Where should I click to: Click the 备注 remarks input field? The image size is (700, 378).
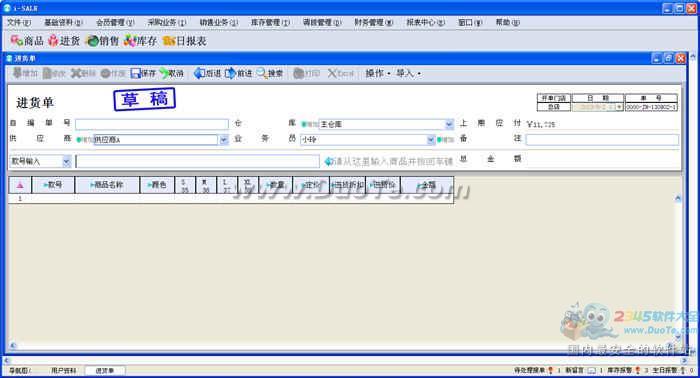pyautogui.click(x=602, y=140)
